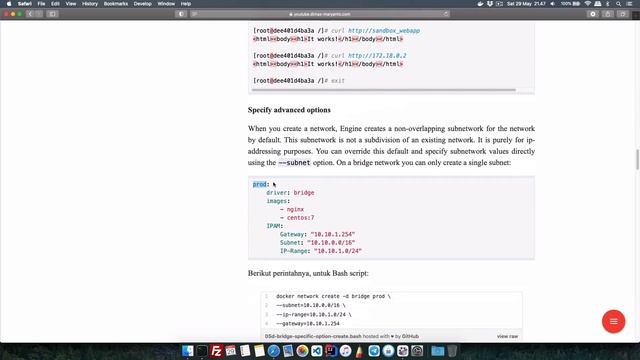Open Visual Studio Code from the Dock

[317, 351]
